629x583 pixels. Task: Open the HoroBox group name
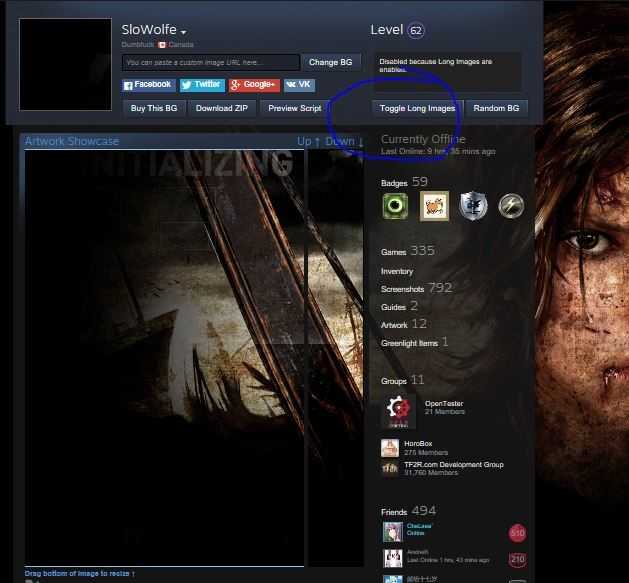(418, 444)
